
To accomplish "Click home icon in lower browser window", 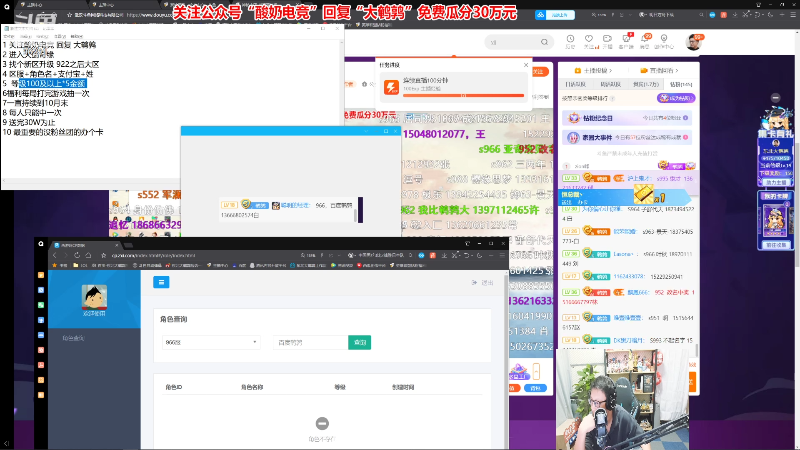I will point(88,255).
